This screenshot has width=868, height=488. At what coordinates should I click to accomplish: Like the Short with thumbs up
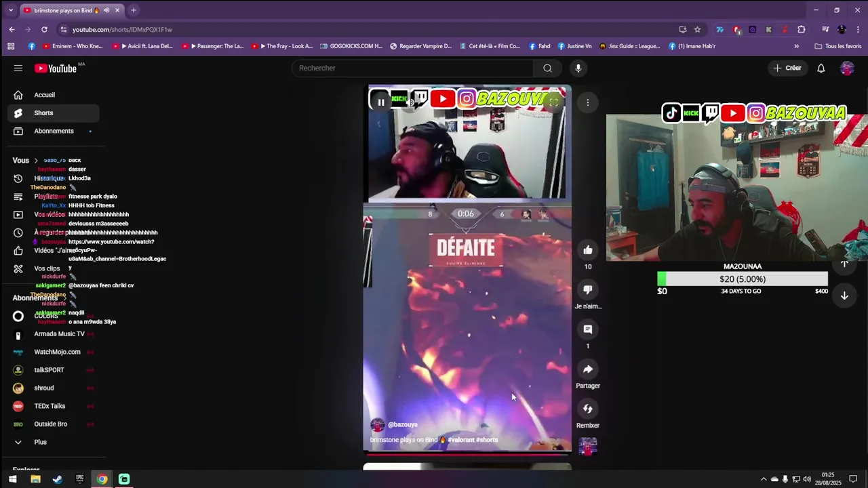click(x=588, y=250)
